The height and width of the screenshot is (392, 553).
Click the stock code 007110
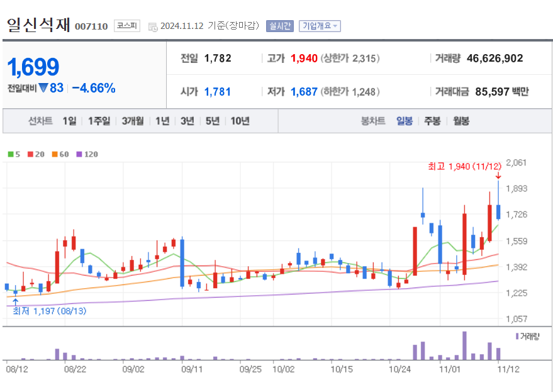[91, 26]
